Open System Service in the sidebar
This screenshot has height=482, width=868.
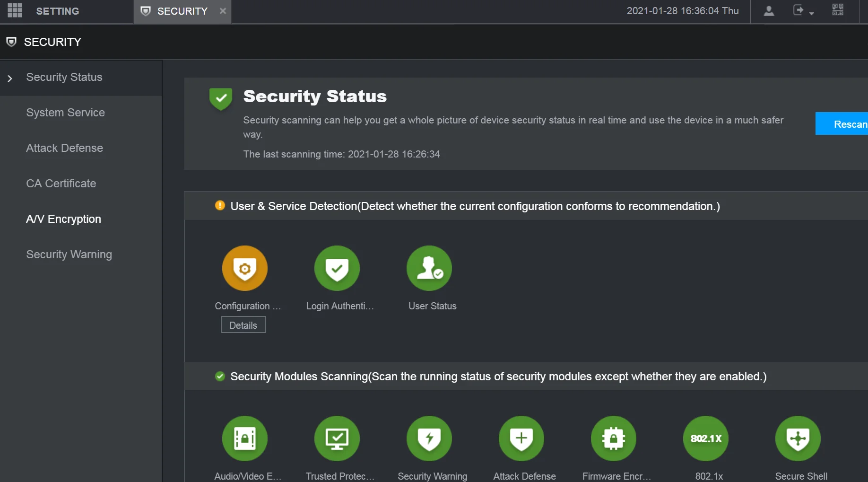tap(66, 113)
